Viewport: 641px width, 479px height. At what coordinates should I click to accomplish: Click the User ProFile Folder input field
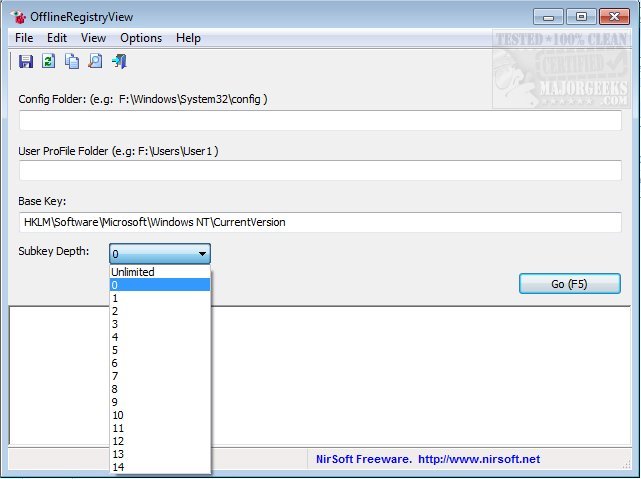point(320,170)
